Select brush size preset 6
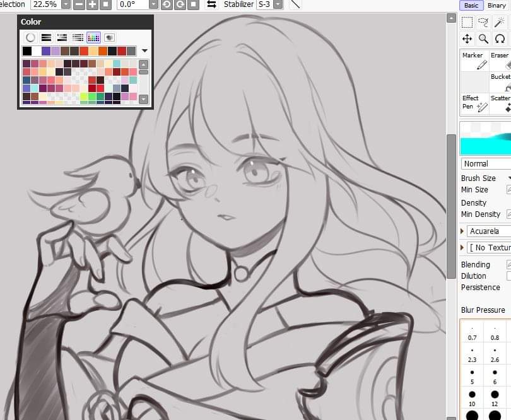This screenshot has height=420, width=511. [x=495, y=377]
